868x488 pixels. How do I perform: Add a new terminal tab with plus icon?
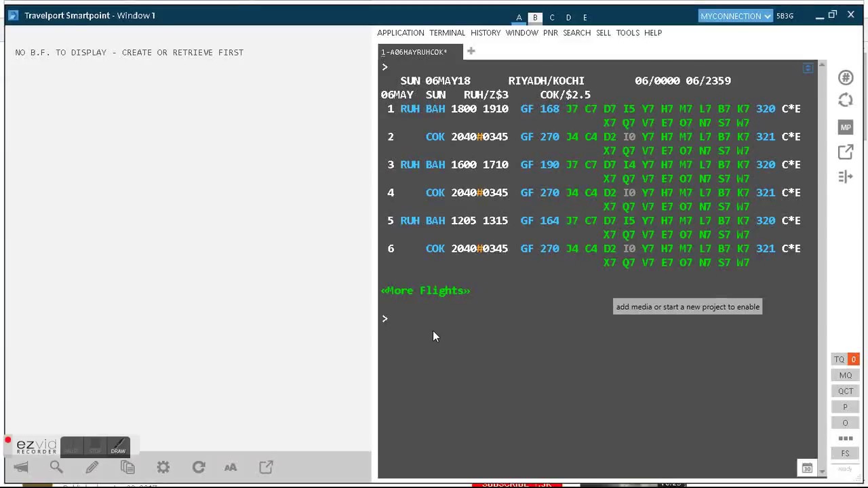[x=471, y=51]
